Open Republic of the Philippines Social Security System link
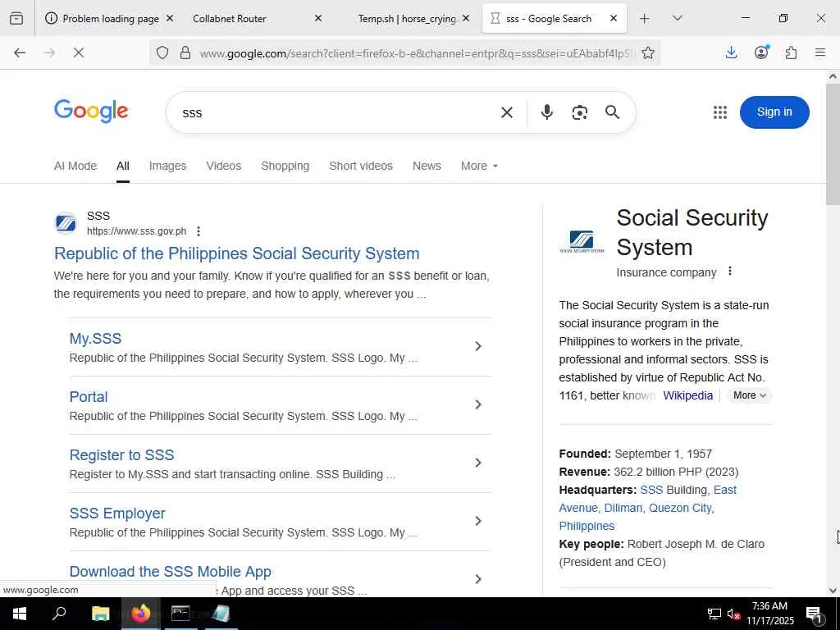 pos(236,253)
